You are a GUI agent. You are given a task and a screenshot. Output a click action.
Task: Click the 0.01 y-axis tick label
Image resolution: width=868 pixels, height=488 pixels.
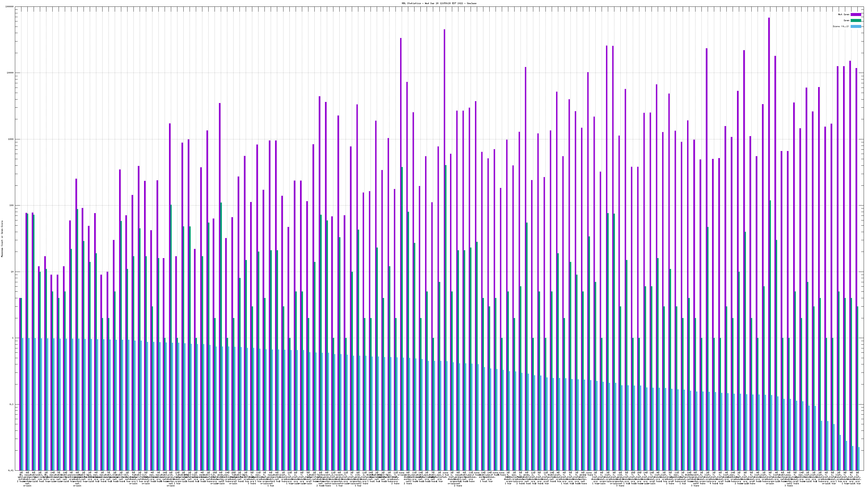click(x=11, y=470)
